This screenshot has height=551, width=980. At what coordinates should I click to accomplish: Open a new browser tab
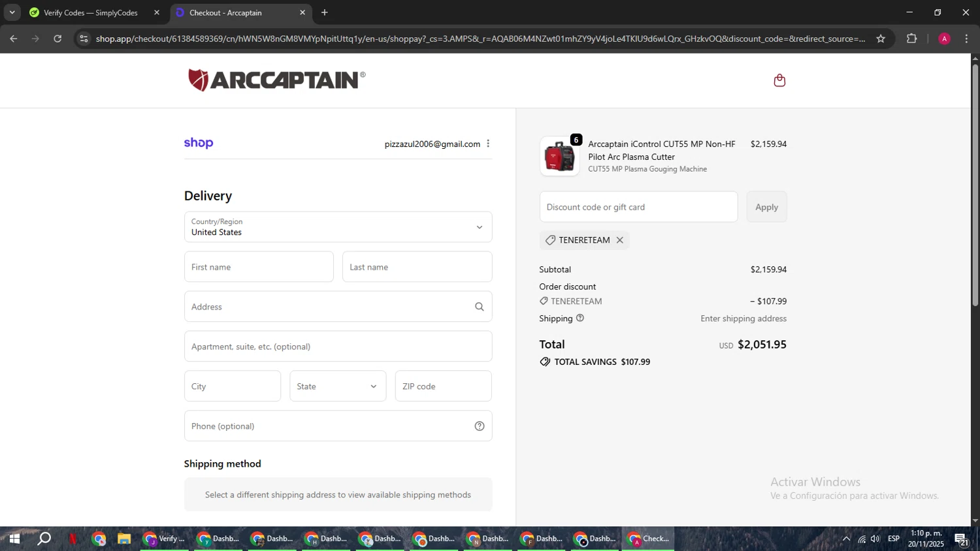click(x=325, y=12)
